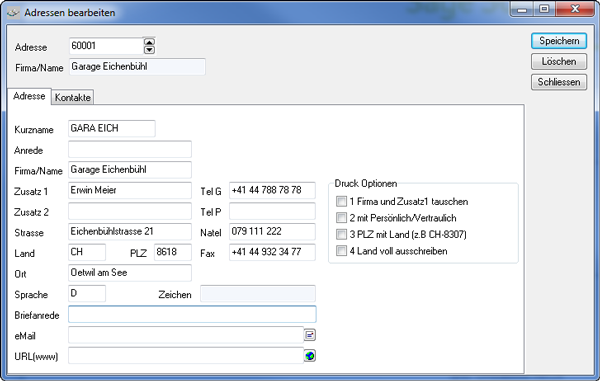Click the Löschen button

point(559,61)
